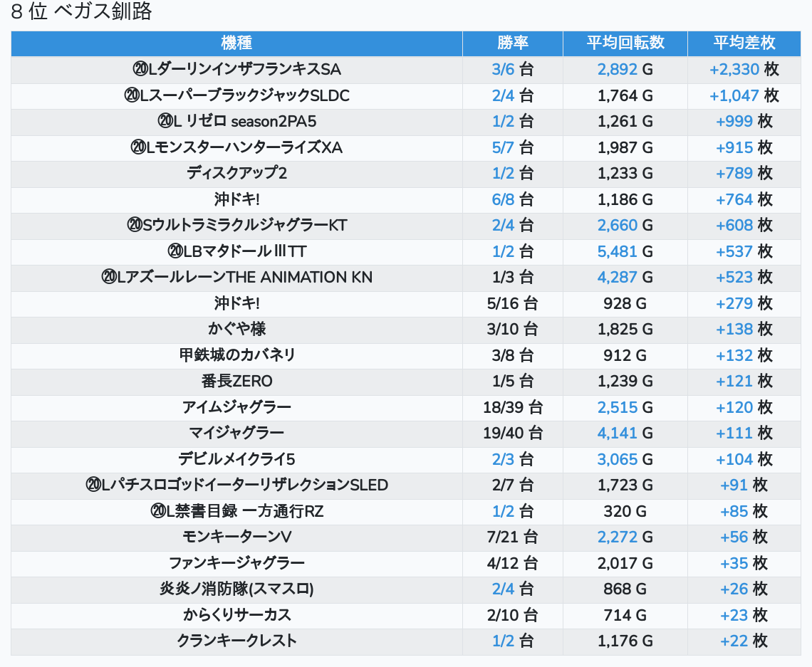The height and width of the screenshot is (667, 812).
Task: Select machine name アイムジャグラー
Action: [236, 407]
